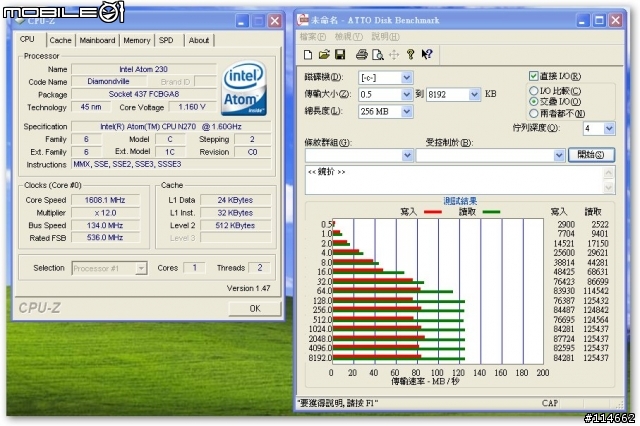Select the Neither radio button option

click(533, 113)
